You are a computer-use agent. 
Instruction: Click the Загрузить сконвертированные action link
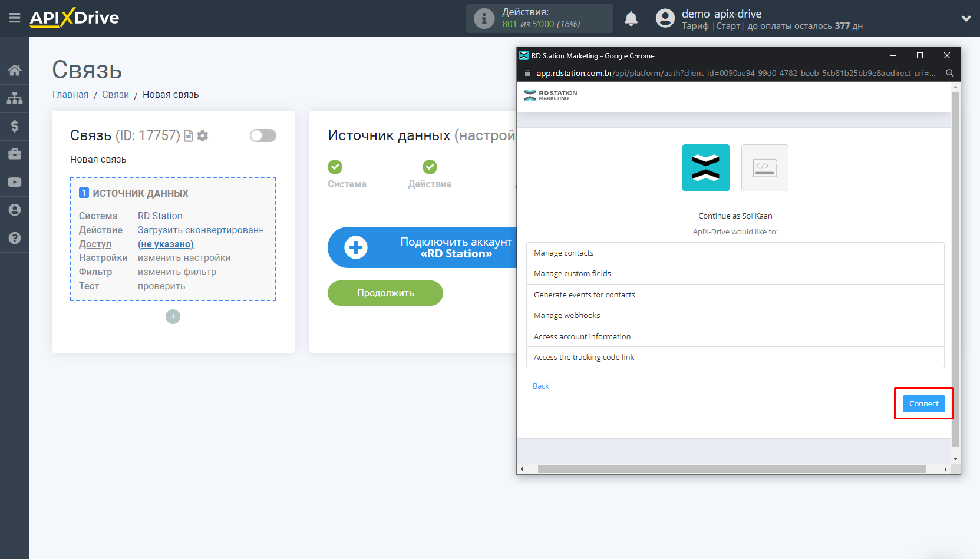tap(200, 230)
